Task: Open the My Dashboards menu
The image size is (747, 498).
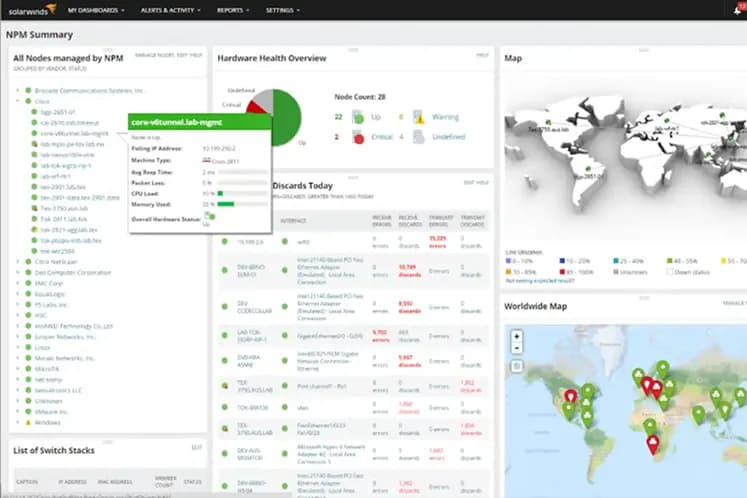Action: point(96,10)
